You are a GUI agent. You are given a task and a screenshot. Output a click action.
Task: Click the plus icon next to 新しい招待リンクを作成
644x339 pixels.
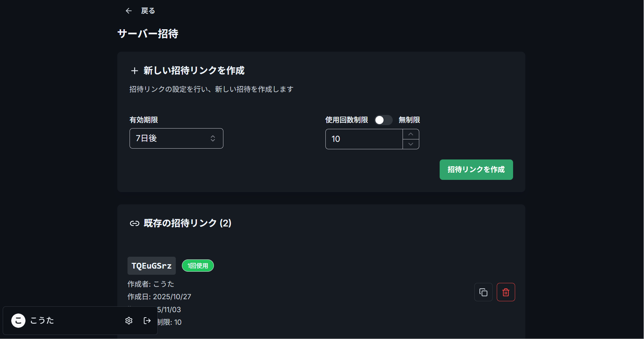pos(134,71)
